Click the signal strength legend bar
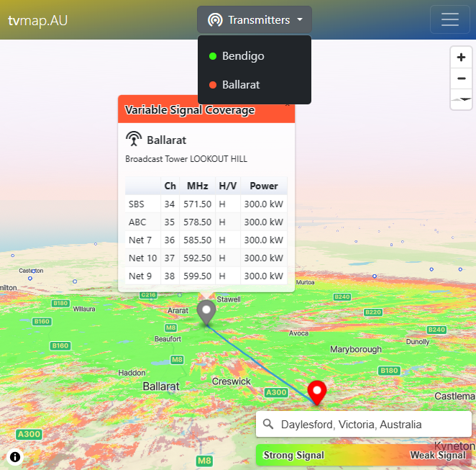This screenshot has height=470, width=476. [364, 455]
